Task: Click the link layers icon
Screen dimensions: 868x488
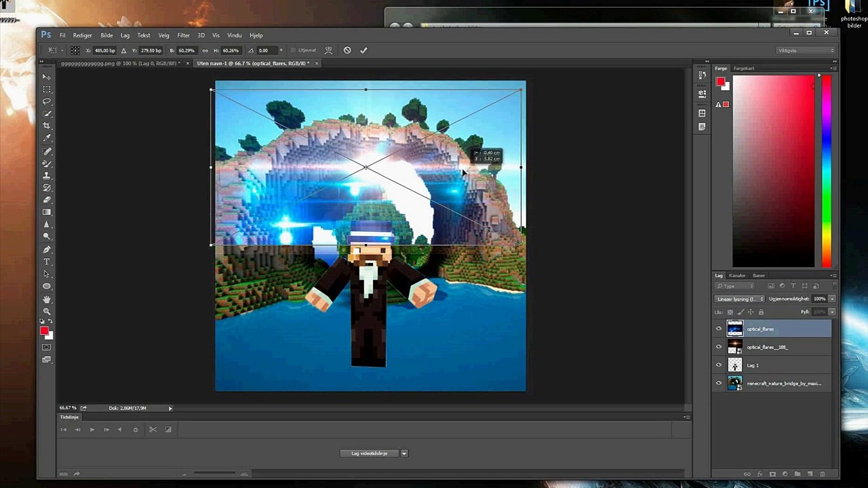Action: (747, 474)
